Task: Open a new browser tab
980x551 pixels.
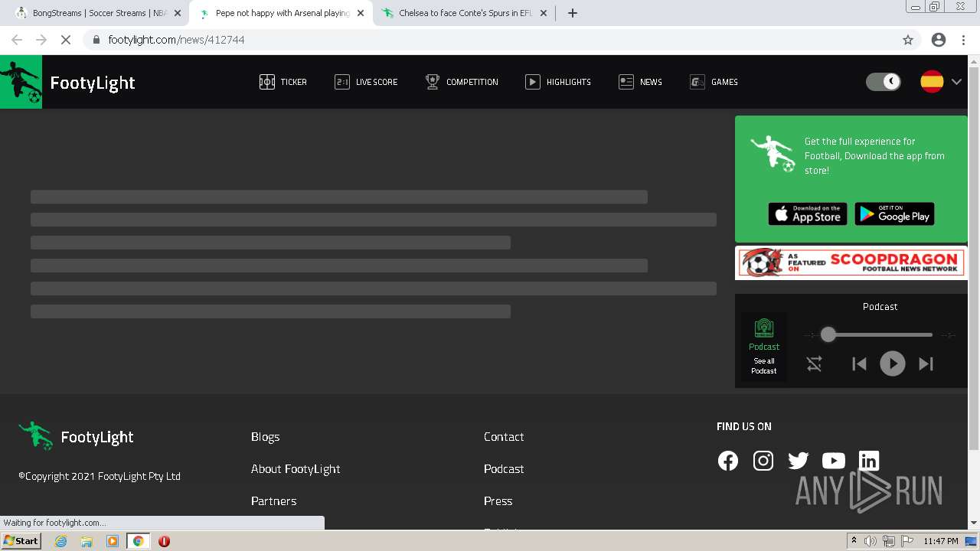Action: [x=573, y=13]
